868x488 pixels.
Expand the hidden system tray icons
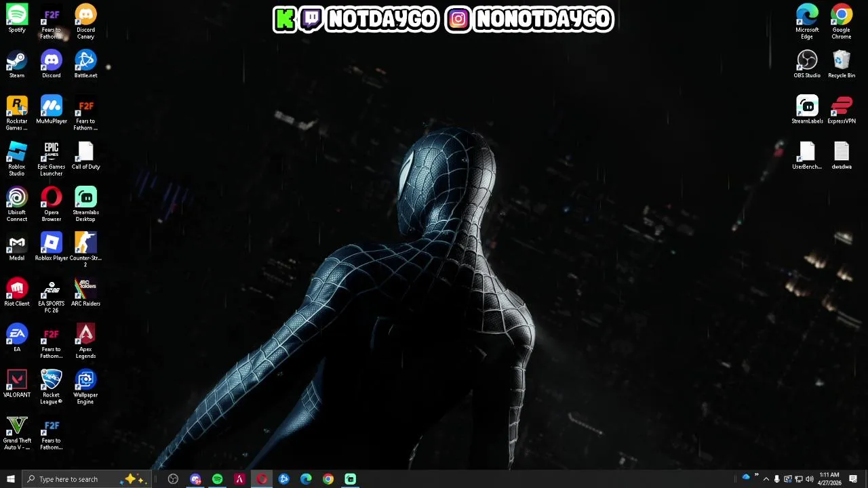pyautogui.click(x=766, y=479)
